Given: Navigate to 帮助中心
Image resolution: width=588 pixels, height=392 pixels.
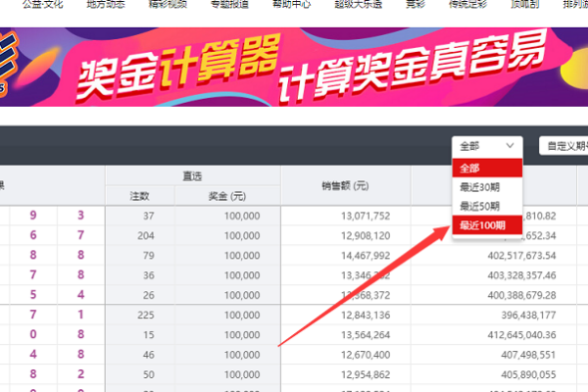Looking at the screenshot, I should coord(289,5).
